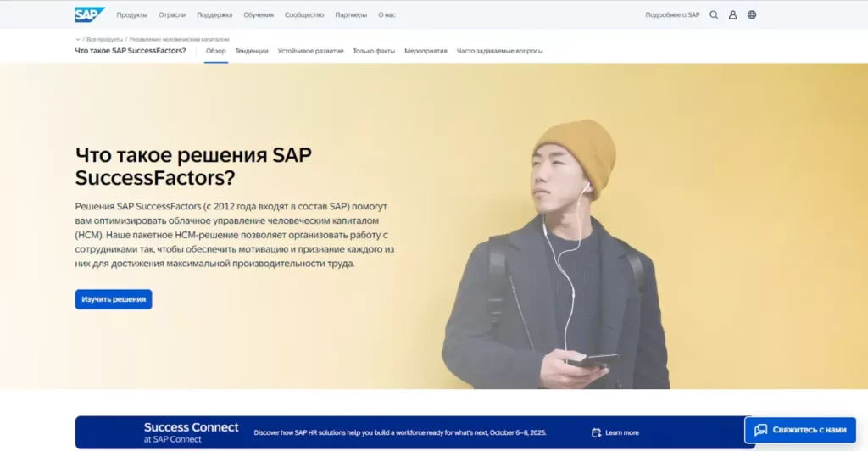Open the Отрасли menu
Screen dimensions: 868x451
(x=172, y=14)
